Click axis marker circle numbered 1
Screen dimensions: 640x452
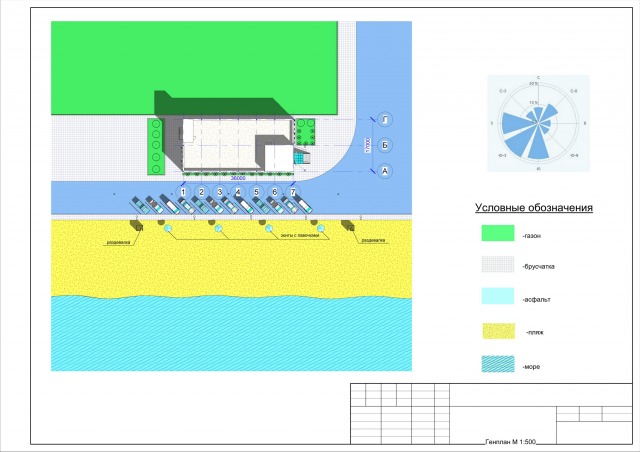point(183,192)
